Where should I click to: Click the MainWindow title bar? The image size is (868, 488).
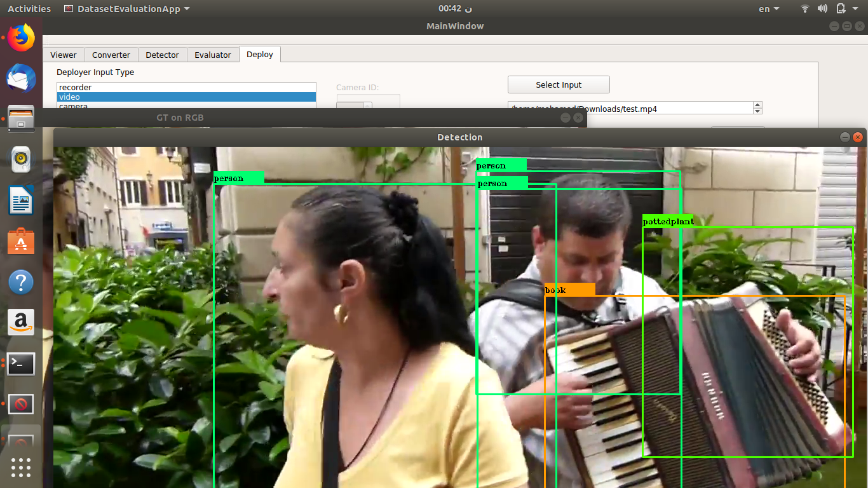coord(455,26)
